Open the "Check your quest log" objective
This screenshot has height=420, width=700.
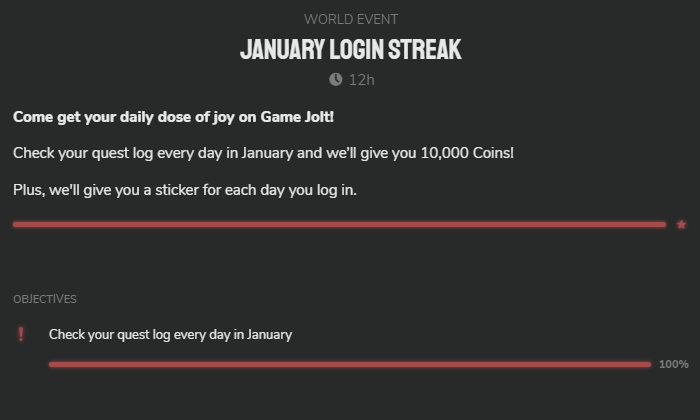pyautogui.click(x=170, y=334)
